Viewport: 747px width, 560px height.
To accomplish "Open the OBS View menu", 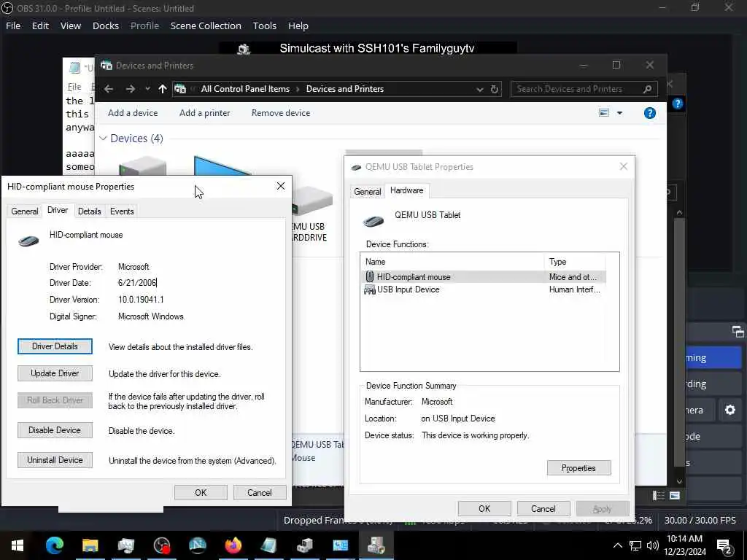I will (x=71, y=26).
